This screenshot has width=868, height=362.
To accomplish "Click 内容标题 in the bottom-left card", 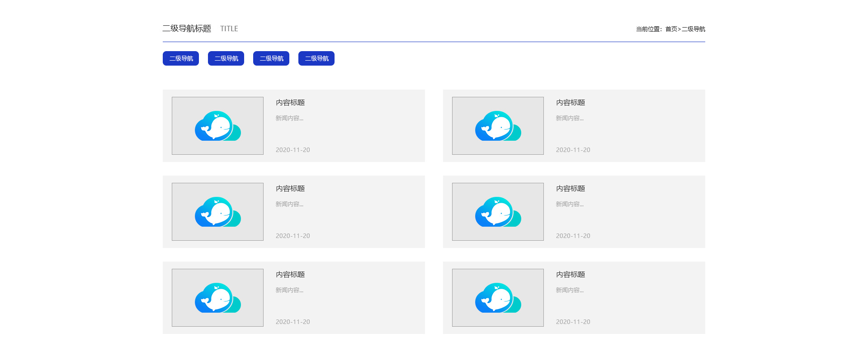I will [x=290, y=275].
